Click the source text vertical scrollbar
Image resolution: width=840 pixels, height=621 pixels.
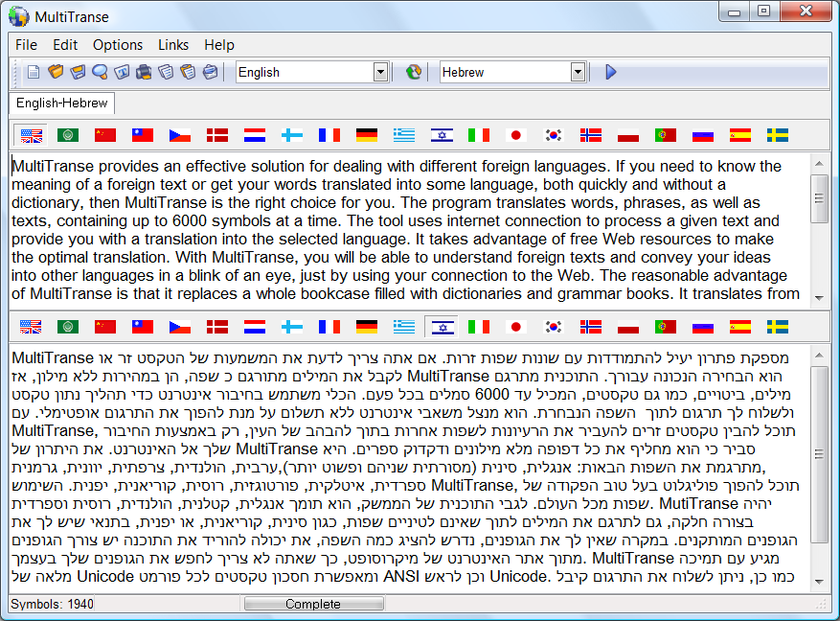pos(819,230)
